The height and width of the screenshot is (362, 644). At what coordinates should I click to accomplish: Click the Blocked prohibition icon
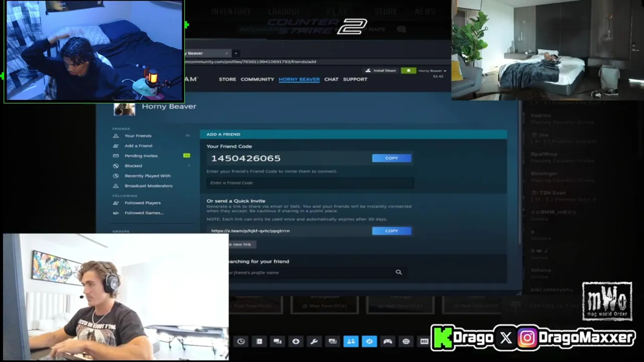(x=116, y=166)
